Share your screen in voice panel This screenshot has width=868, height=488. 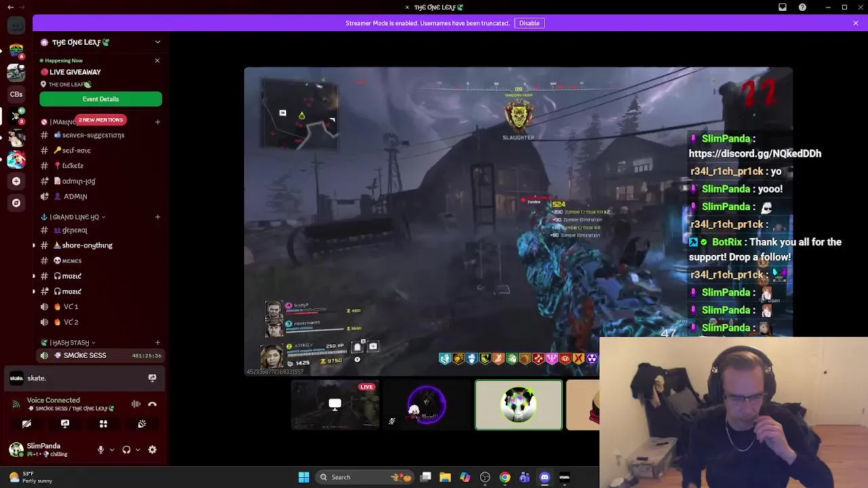[65, 424]
